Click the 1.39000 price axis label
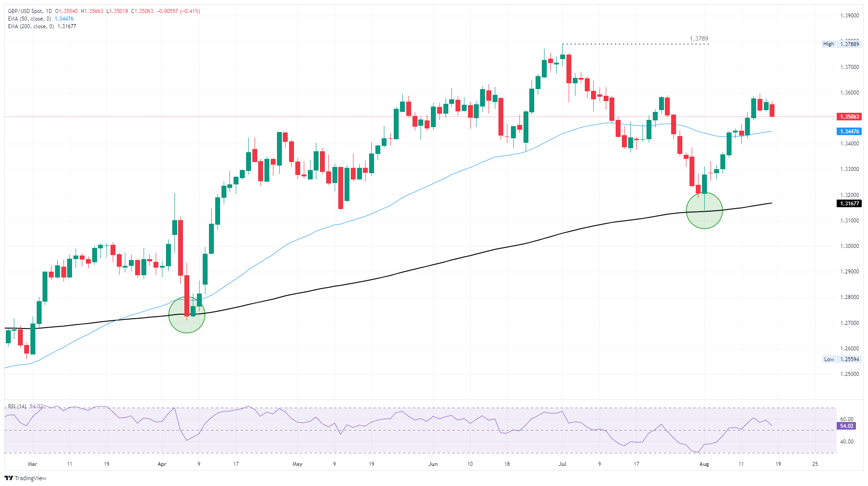 point(850,16)
